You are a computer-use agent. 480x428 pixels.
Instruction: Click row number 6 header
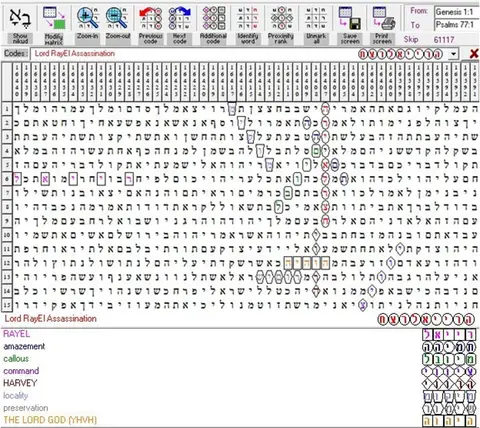click(x=7, y=179)
